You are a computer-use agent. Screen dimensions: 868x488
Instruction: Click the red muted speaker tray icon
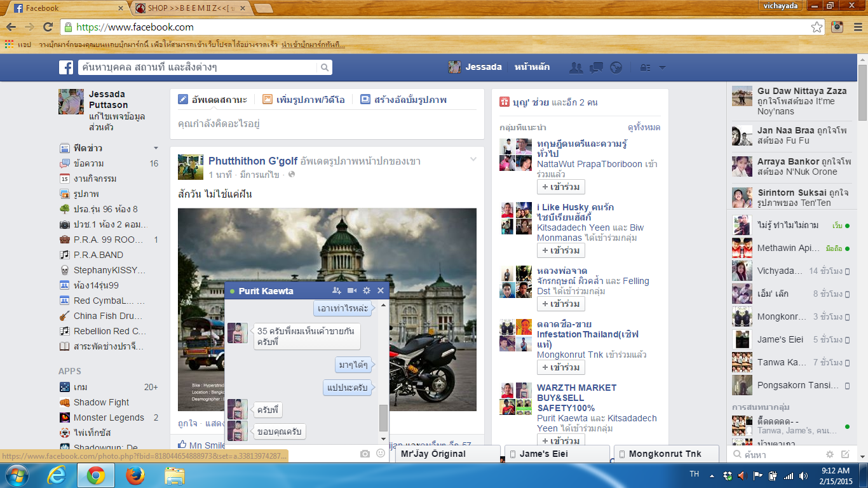pos(743,475)
